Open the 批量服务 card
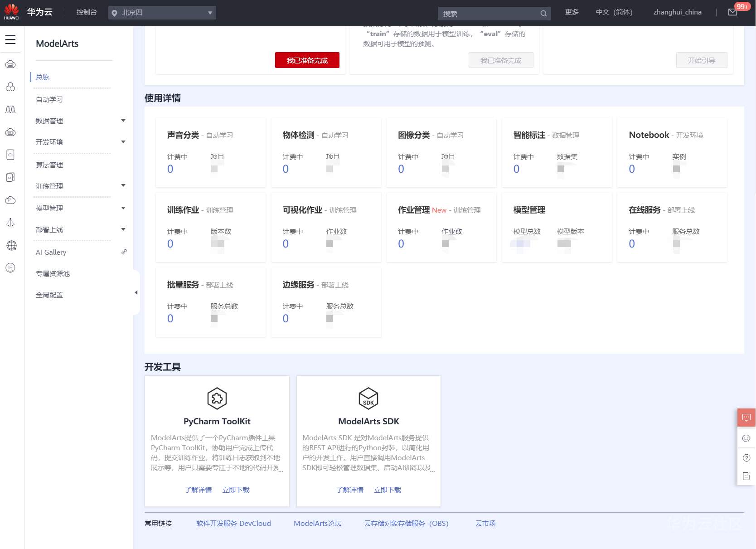Viewport: 756px width, 549px height. click(x=211, y=302)
